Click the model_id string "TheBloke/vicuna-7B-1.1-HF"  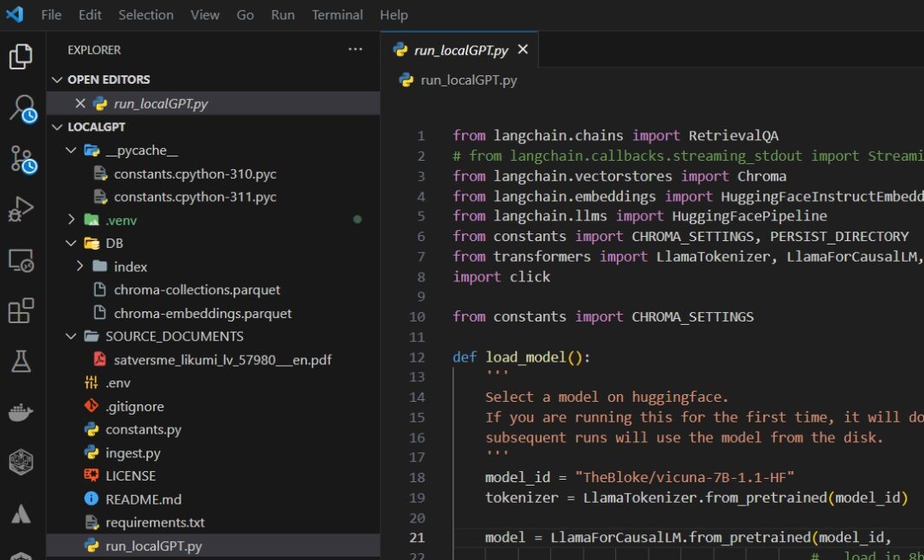pyautogui.click(x=684, y=476)
